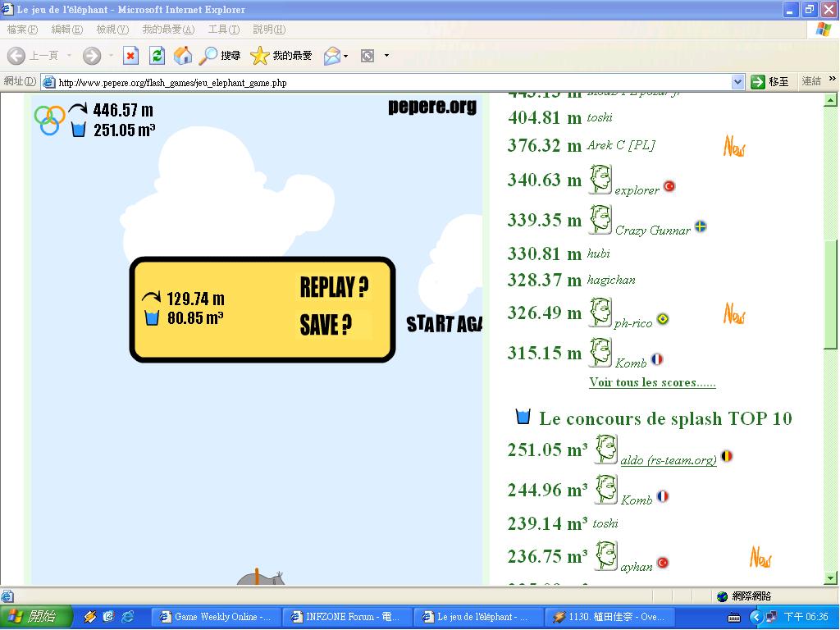Click the pepere.org logo in game
This screenshot has width=840, height=630.
pos(432,106)
